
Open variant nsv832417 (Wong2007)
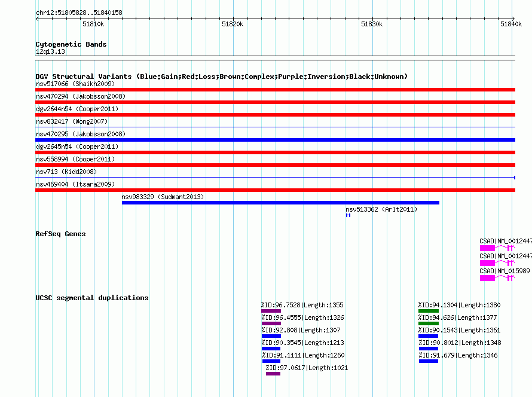tap(72, 121)
